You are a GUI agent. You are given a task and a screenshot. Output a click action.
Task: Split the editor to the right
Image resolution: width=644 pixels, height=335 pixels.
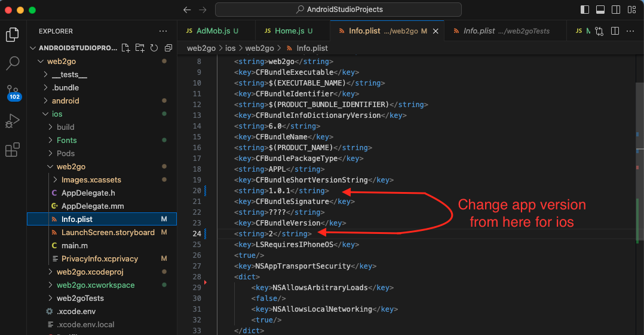point(614,31)
